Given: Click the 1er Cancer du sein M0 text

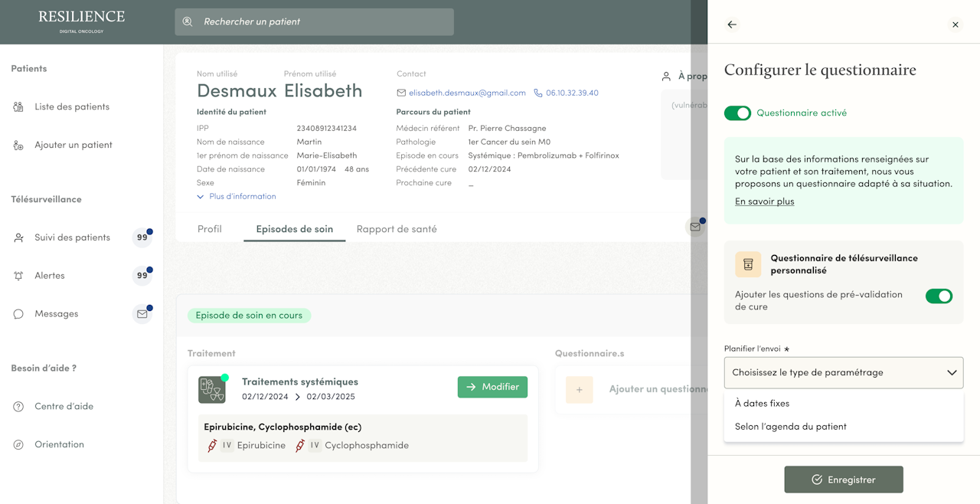Looking at the screenshot, I should pos(509,142).
